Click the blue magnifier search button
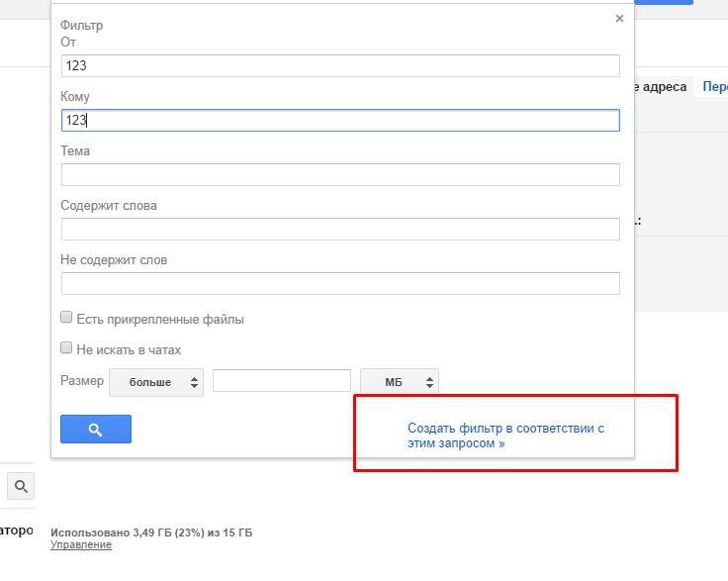The image size is (728, 581). click(96, 430)
